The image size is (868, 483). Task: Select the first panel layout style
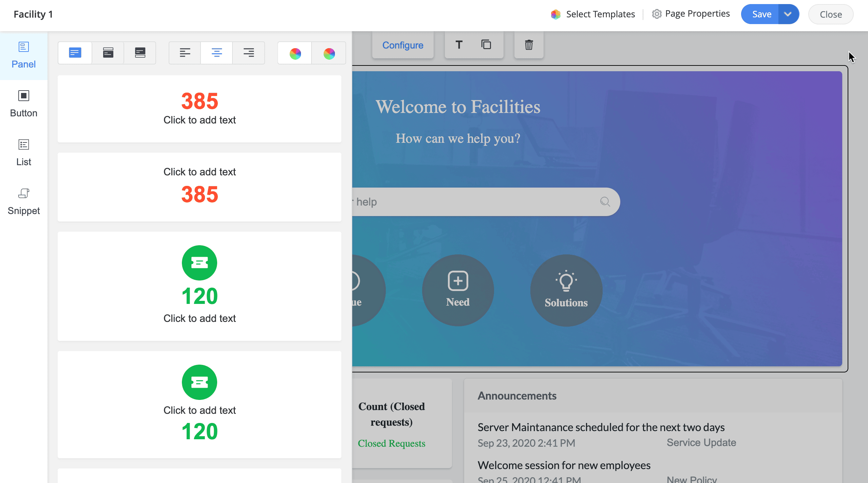coord(75,53)
